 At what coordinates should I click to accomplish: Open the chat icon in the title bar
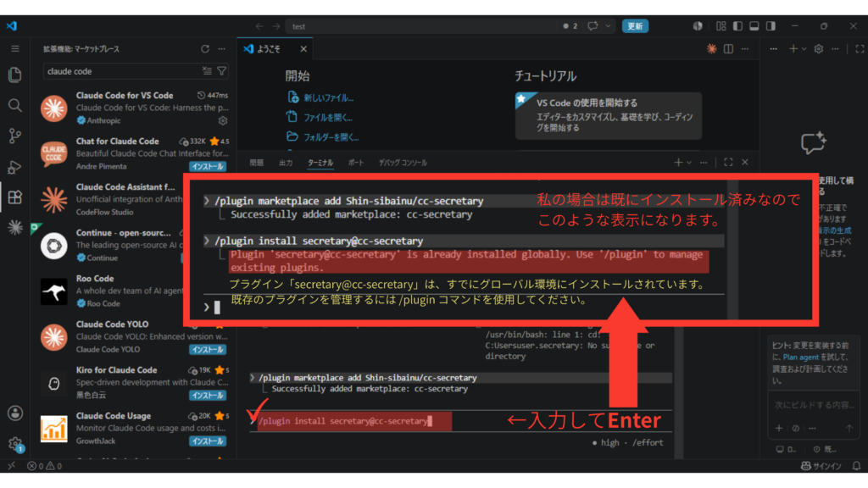593,26
